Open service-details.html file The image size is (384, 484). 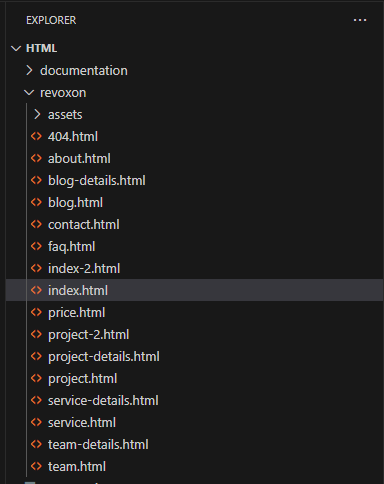[x=194, y=400]
